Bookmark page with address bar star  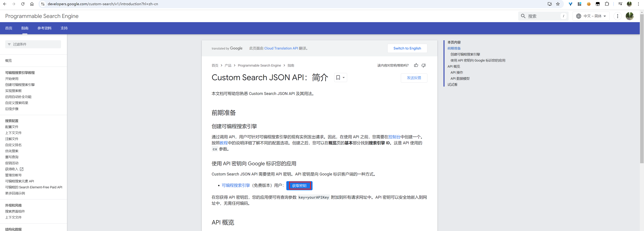(x=558, y=4)
